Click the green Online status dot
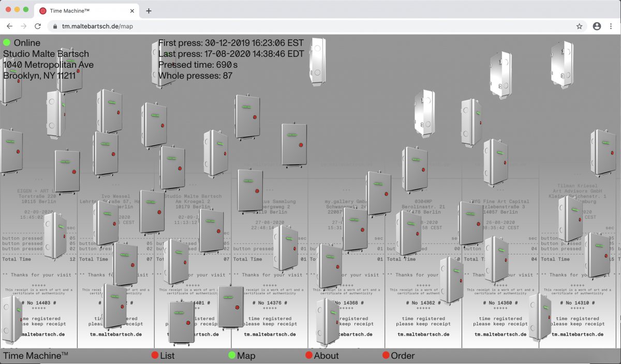This screenshot has width=621, height=364. (x=7, y=42)
